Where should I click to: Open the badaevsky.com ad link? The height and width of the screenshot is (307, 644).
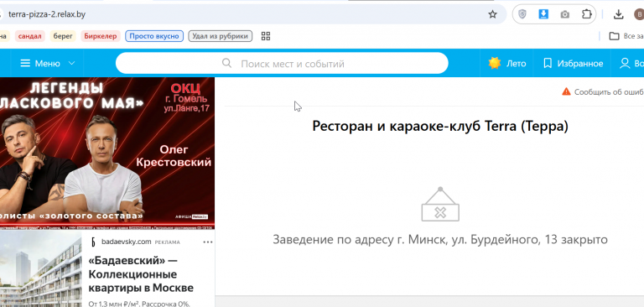coord(127,242)
